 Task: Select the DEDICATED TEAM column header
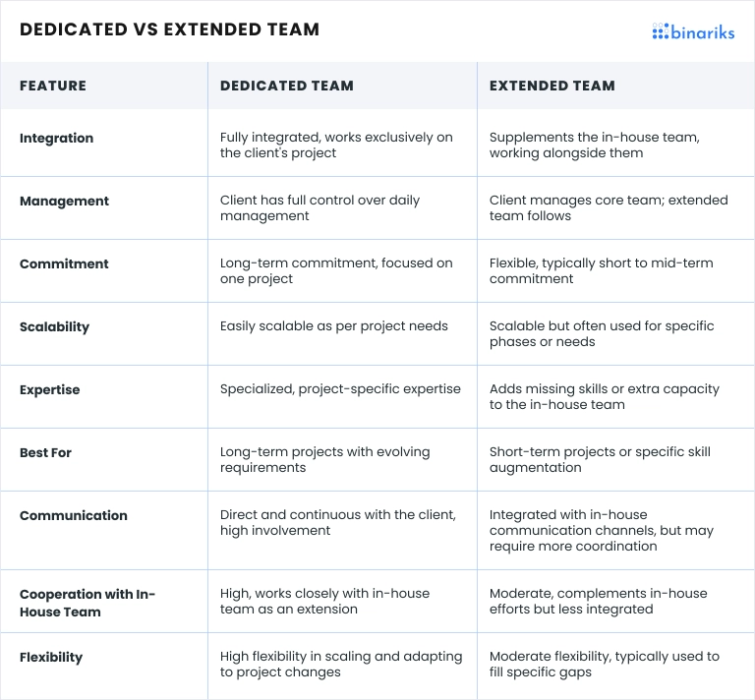(x=286, y=86)
